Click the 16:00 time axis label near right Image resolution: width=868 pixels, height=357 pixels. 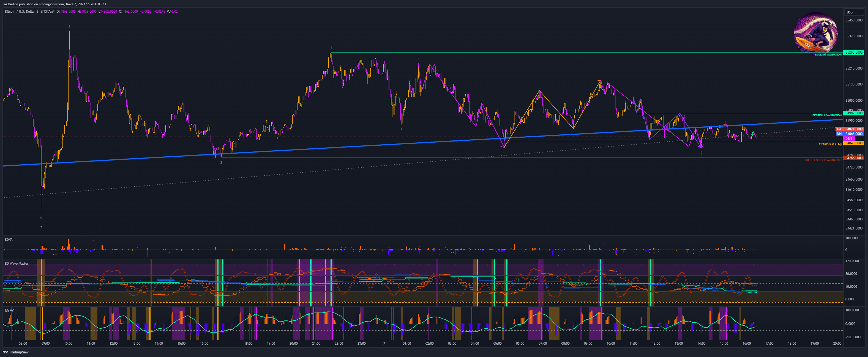coord(747,344)
